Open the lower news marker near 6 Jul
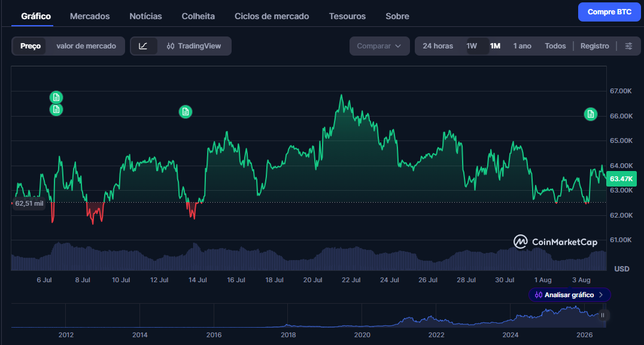Screen dimensions: 644x345 [56, 109]
